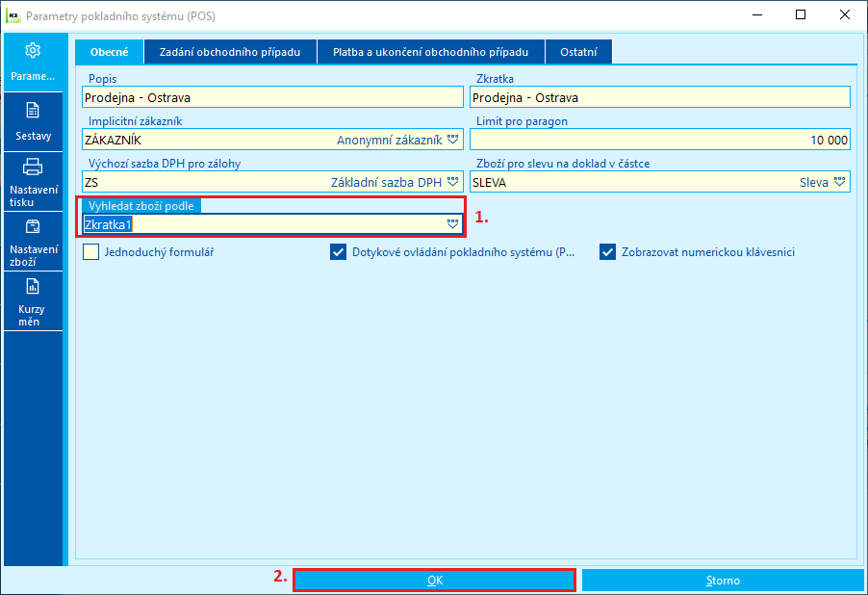Open the Vyhledat zboží podle dropdown arrow
This screenshot has width=868, height=595.
click(453, 223)
